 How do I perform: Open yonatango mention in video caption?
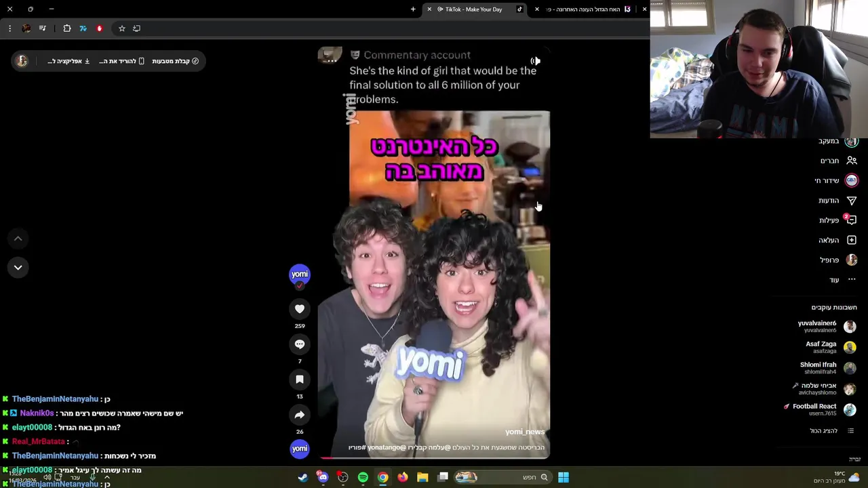click(387, 448)
